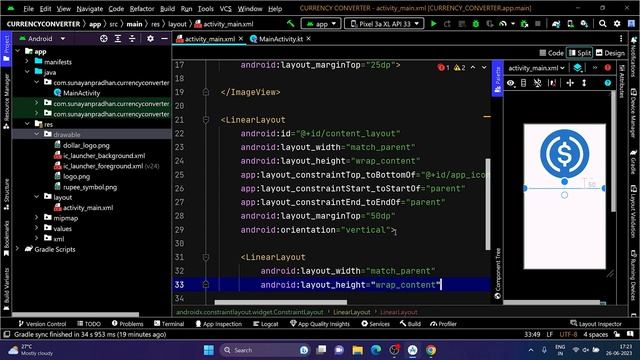Open the Layout Inspector
640x360 pixels.
596,324
